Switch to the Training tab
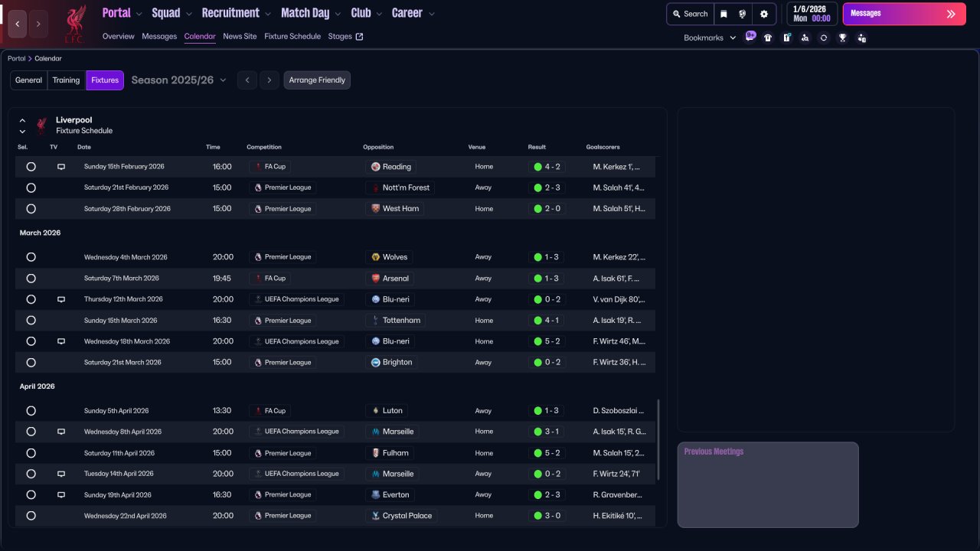Image resolution: width=980 pixels, height=551 pixels. point(66,80)
